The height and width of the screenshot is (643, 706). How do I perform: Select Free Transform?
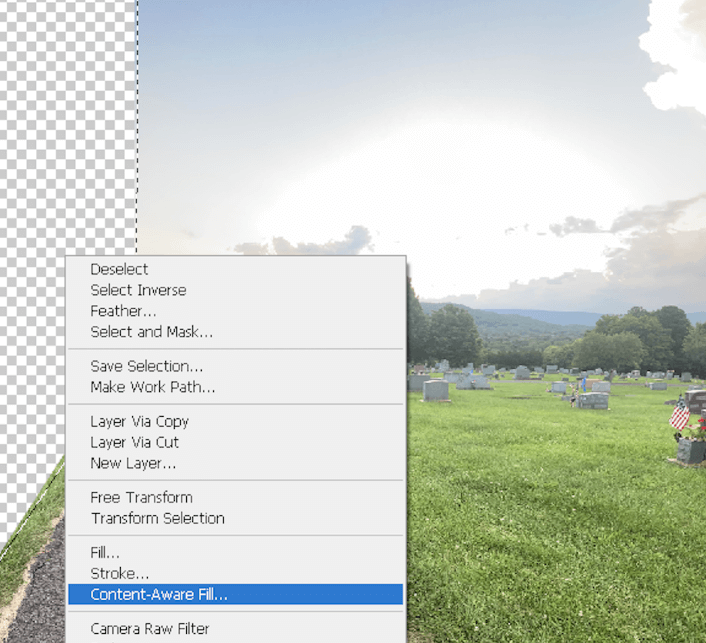tap(235, 498)
